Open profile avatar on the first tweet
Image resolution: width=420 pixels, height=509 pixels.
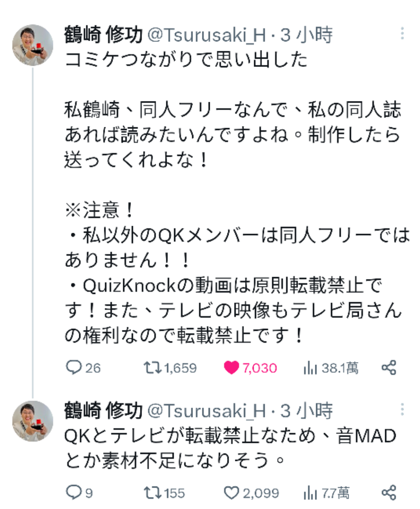[33, 45]
